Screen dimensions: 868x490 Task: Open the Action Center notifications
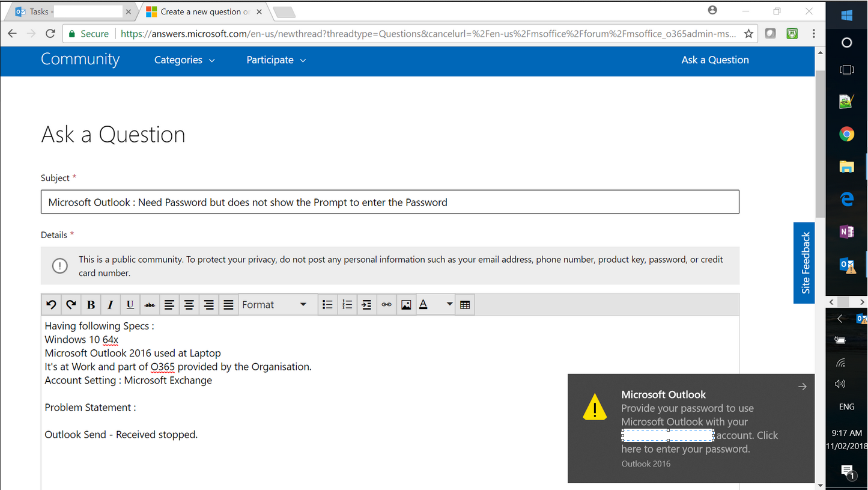pyautogui.click(x=847, y=472)
